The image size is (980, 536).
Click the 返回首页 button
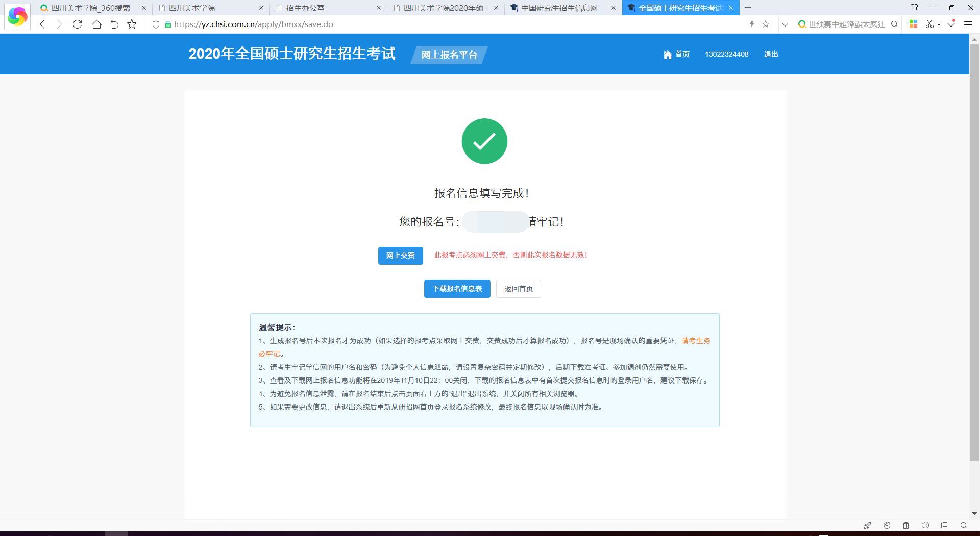[518, 289]
